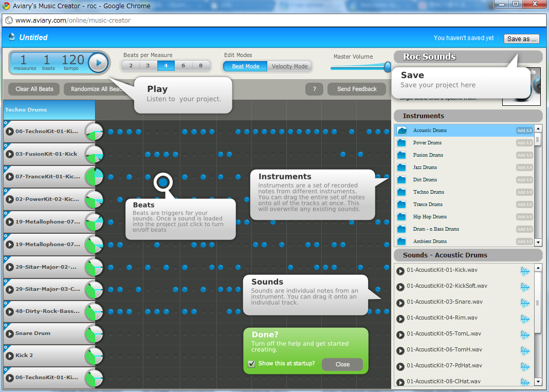Open the Power Drums folder icon
Viewport: 549px width, 392px height.
(401, 143)
